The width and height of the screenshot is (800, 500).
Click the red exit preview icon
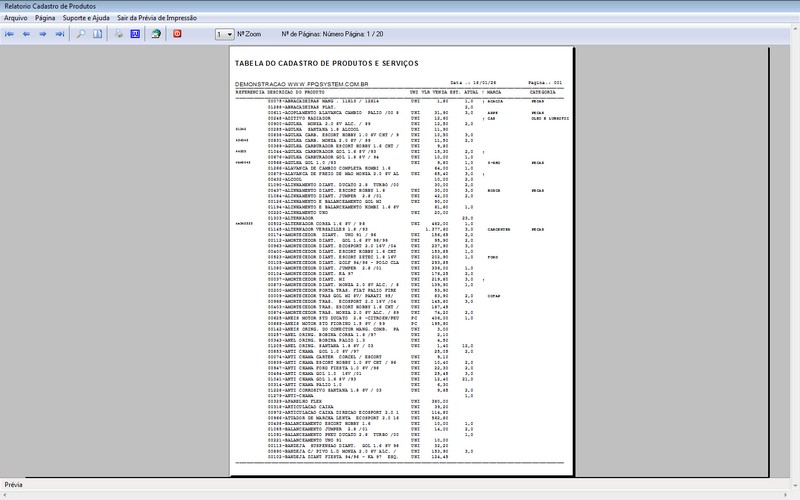click(x=178, y=33)
